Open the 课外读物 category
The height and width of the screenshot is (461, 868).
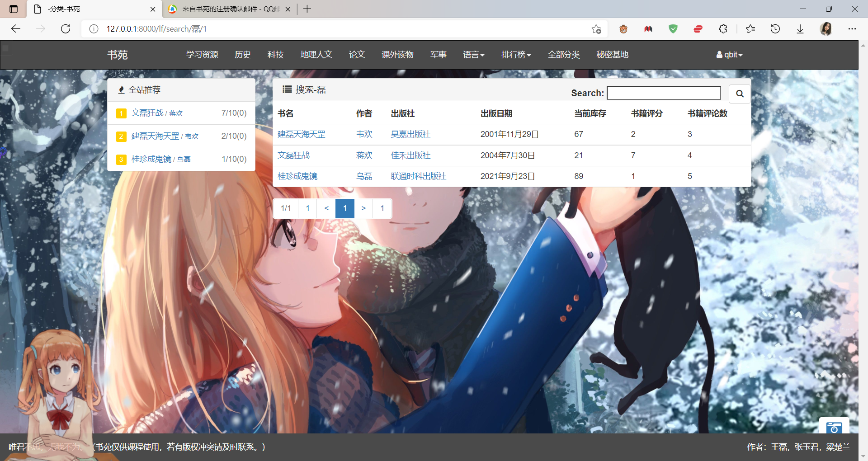(x=397, y=55)
